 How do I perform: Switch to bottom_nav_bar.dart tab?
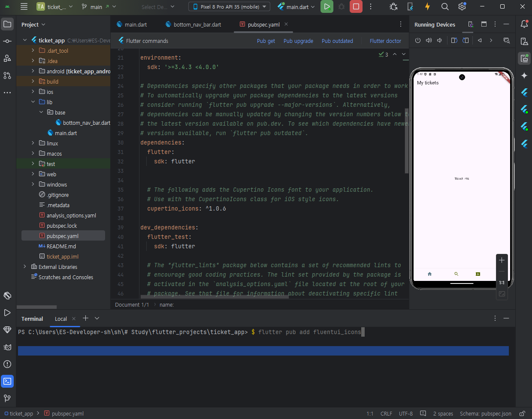tap(193, 24)
